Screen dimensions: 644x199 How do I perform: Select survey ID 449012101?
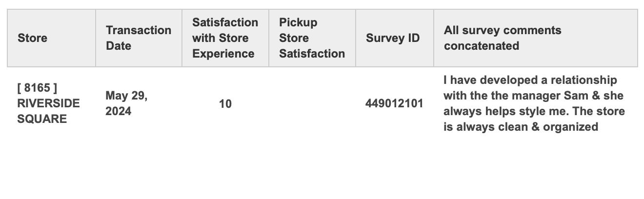tap(394, 104)
